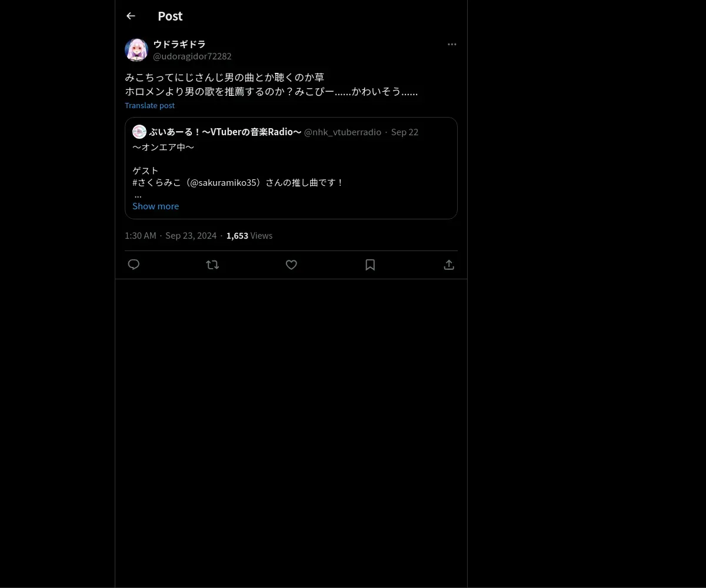
Task: Expand quoted post with Show more
Action: click(155, 206)
